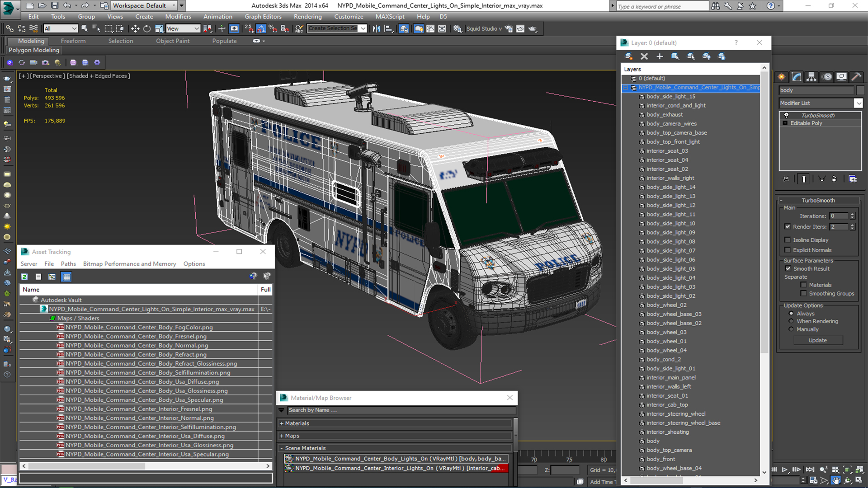Click the Align tool icon

tap(388, 28)
